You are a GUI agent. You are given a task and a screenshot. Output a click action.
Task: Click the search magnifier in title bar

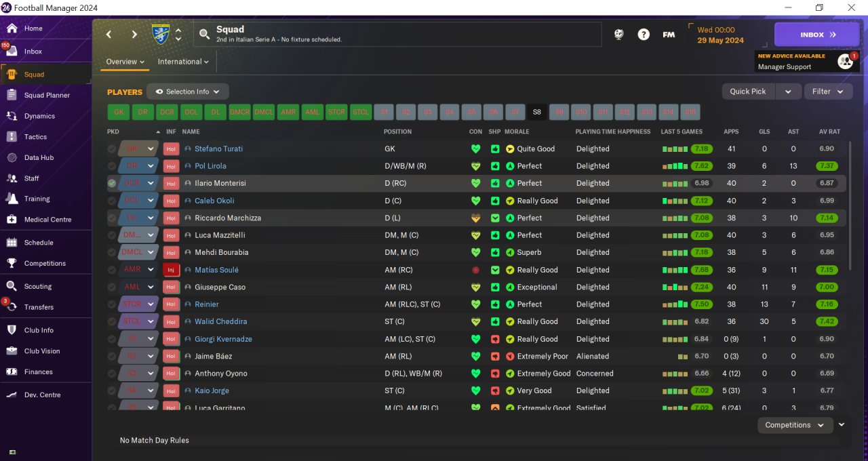(204, 35)
